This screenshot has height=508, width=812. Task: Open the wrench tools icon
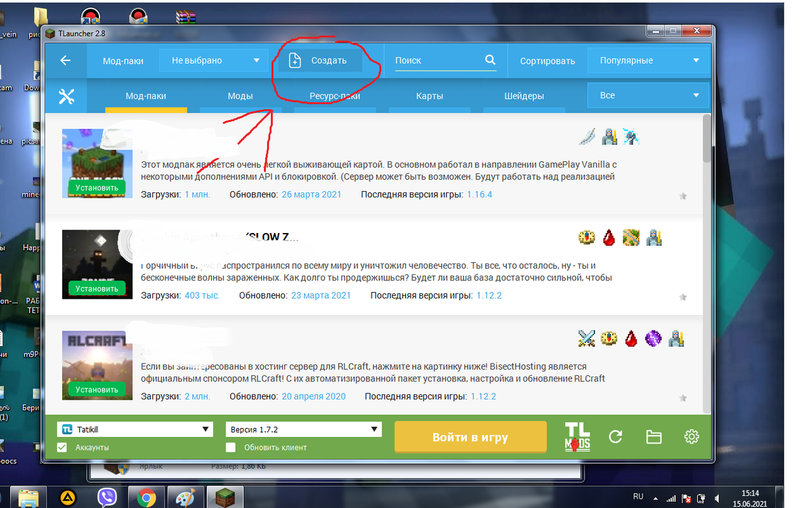click(x=66, y=96)
